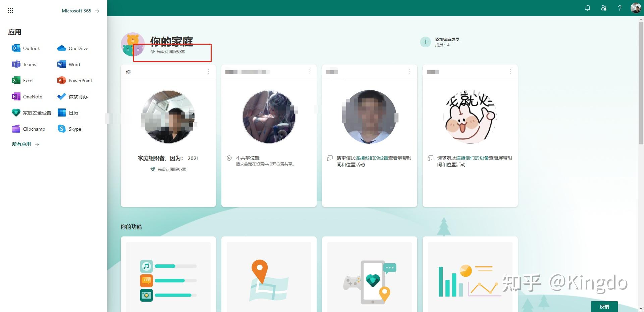Screen dimensions: 644x312
Task: Click 不共享位置 location icon
Action: tap(229, 158)
